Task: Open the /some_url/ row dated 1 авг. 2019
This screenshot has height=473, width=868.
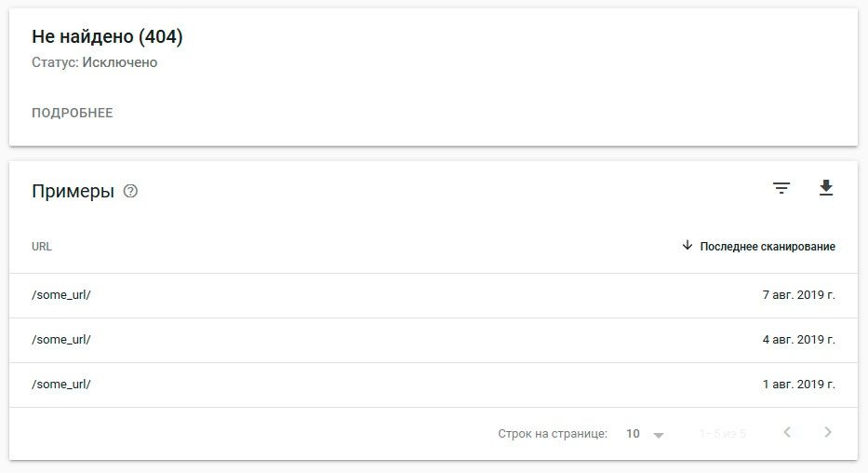Action: pyautogui.click(x=434, y=385)
